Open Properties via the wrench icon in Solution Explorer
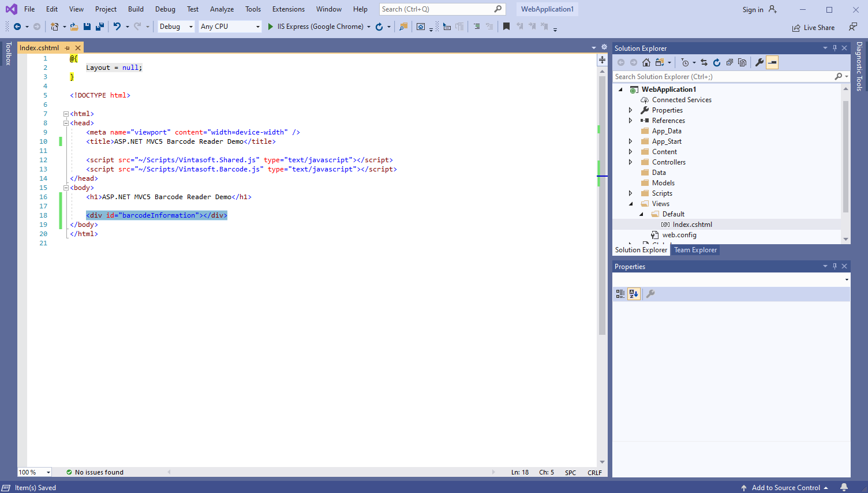 [759, 62]
